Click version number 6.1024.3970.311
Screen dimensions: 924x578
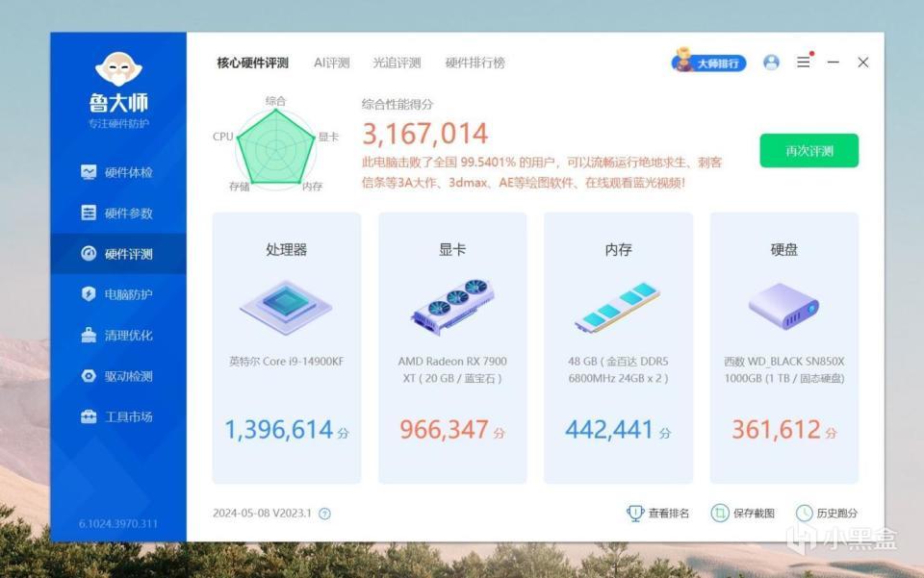pyautogui.click(x=118, y=523)
